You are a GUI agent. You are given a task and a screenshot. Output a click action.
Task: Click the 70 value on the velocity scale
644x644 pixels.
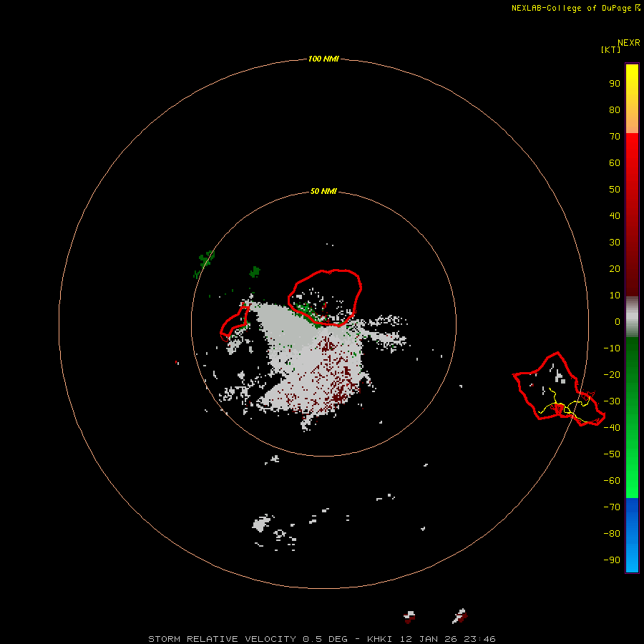(615, 137)
